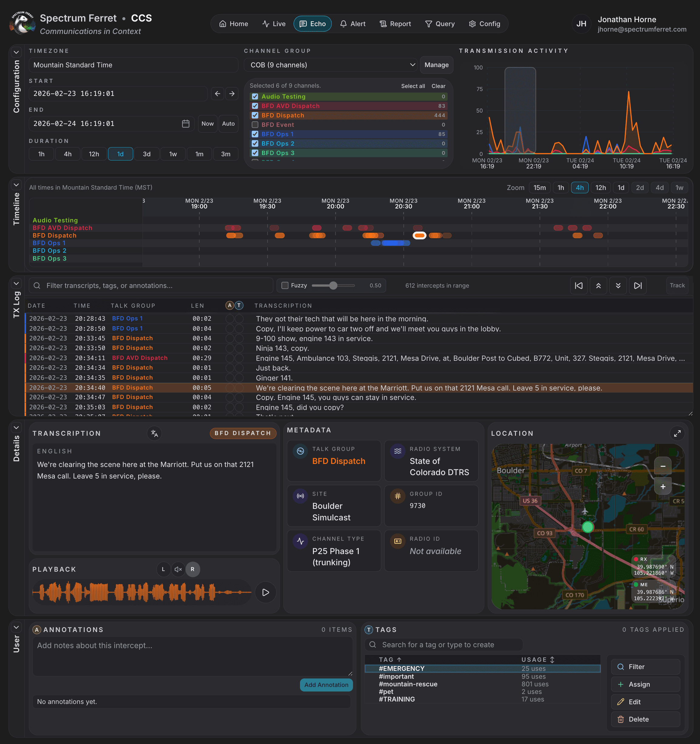Enable the BFD Event channel
700x744 pixels.
click(x=255, y=125)
